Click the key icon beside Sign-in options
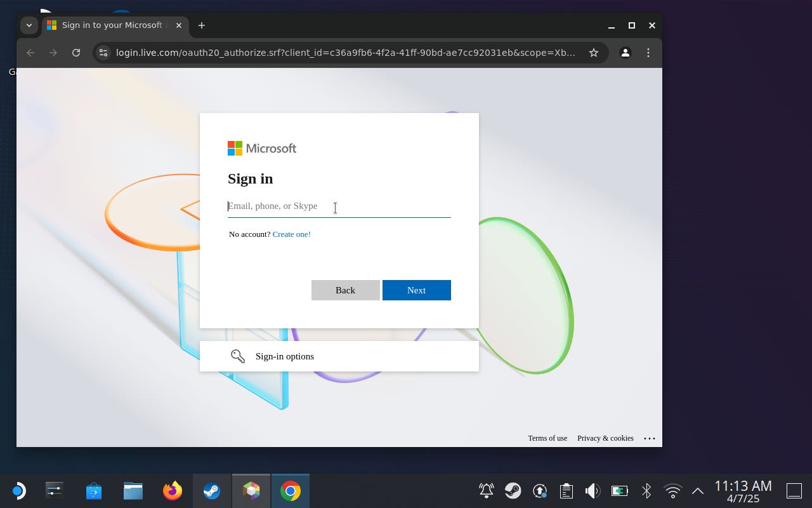Screen dimensions: 812x508 (x=238, y=356)
